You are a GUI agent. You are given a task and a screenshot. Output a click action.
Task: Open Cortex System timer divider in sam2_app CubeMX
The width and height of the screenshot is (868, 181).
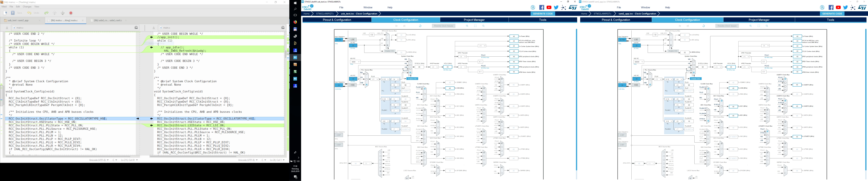(766, 46)
